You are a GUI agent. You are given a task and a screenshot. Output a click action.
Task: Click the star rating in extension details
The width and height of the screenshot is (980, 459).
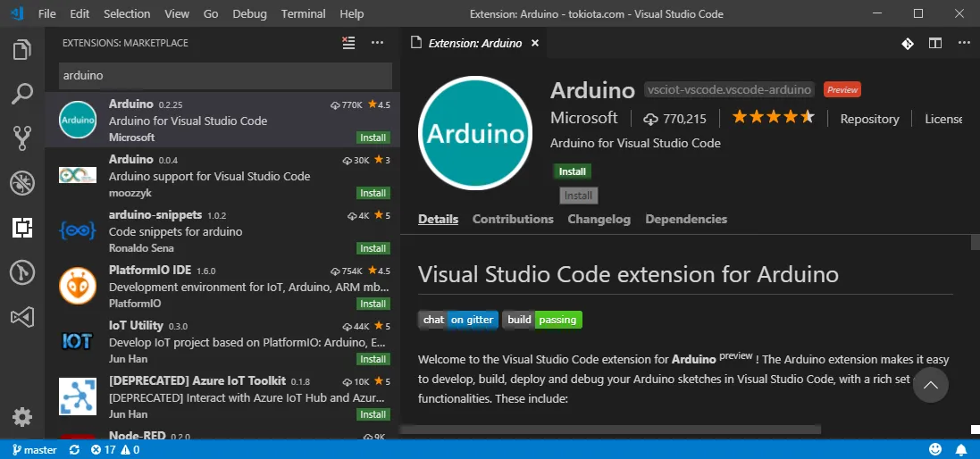(x=774, y=117)
